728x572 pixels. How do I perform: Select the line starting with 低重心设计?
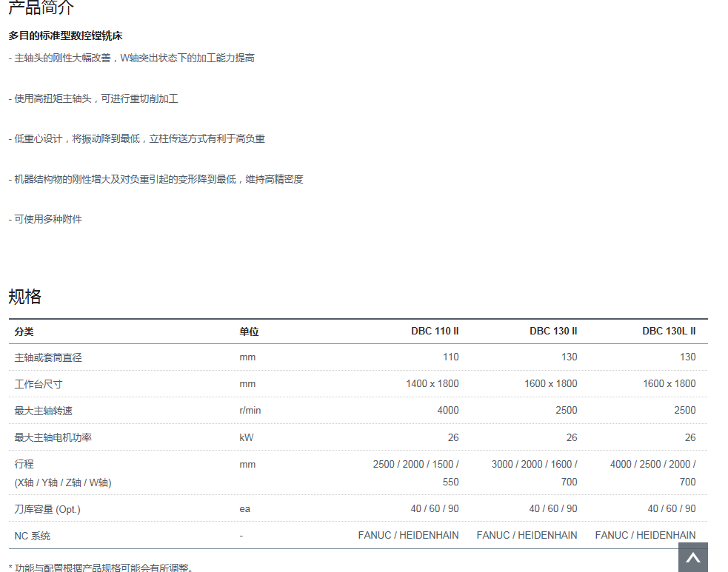pyautogui.click(x=137, y=138)
